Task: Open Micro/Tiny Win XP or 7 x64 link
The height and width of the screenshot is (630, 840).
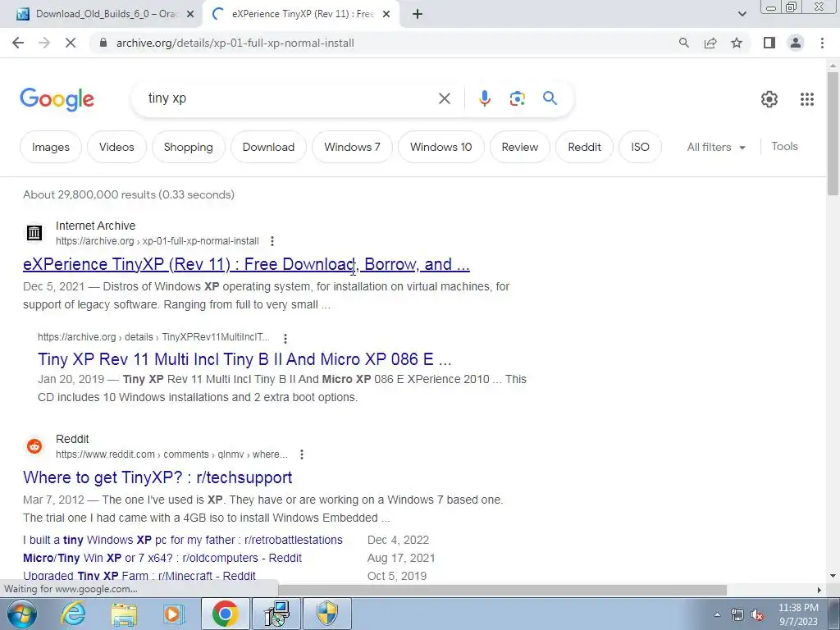Action: click(162, 558)
